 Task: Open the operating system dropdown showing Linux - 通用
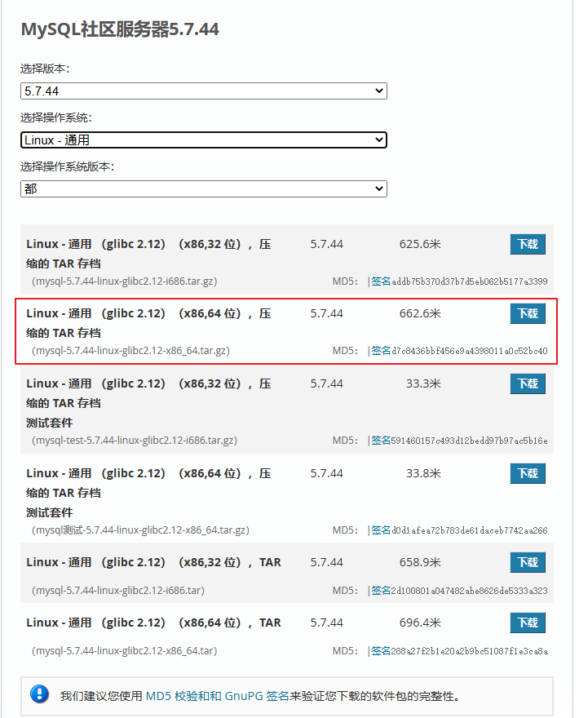[204, 140]
